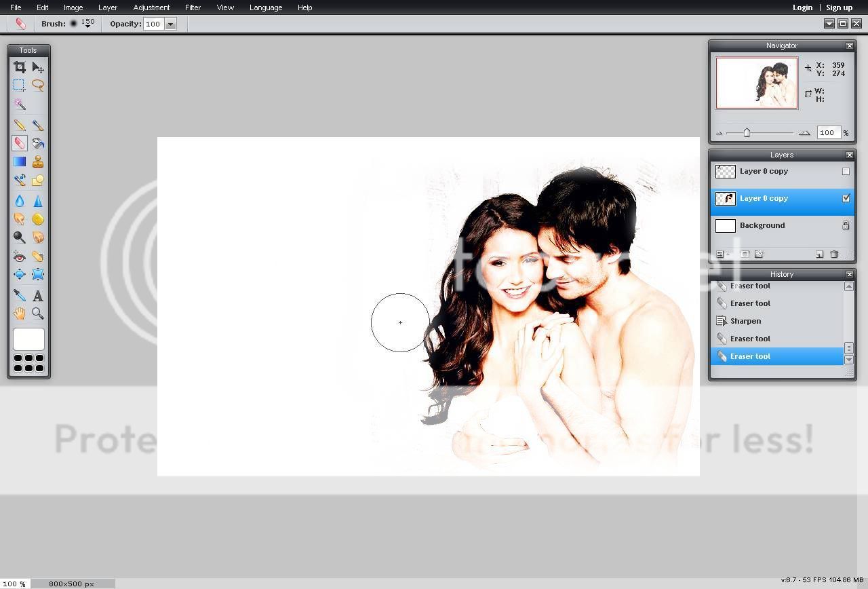The image size is (868, 589).
Task: Select the Pencil tool
Action: (20, 125)
